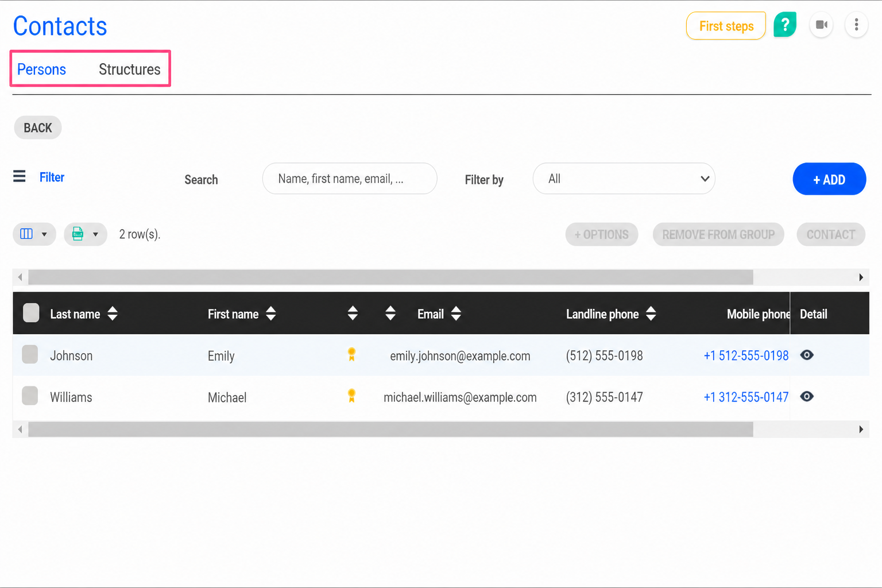The width and height of the screenshot is (882, 588).
Task: Switch to the Structures tab
Action: pos(130,69)
